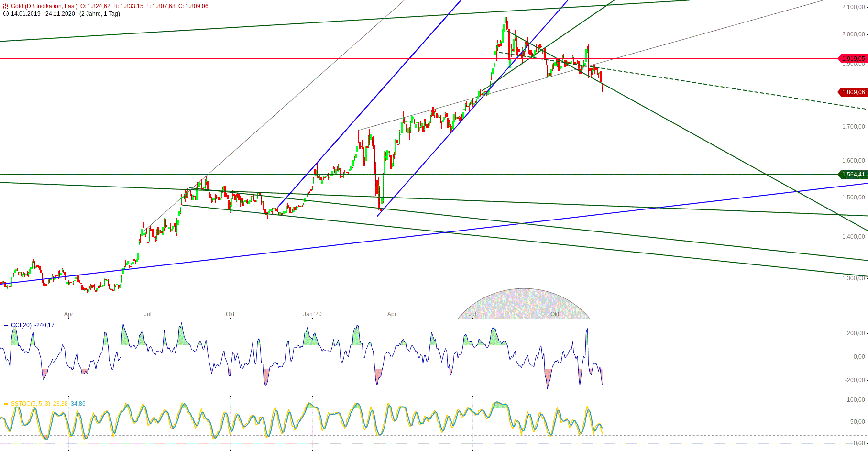Select the blue CCI(20) legend line icon

6,324
